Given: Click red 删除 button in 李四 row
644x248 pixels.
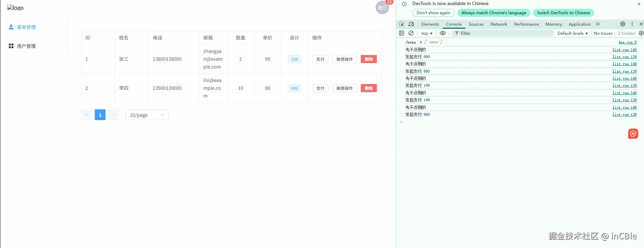Looking at the screenshot, I should (369, 88).
